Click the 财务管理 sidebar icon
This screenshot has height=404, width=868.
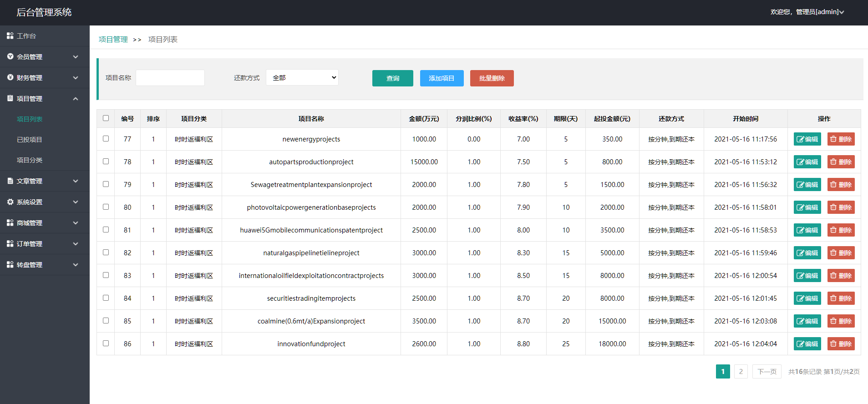click(10, 77)
